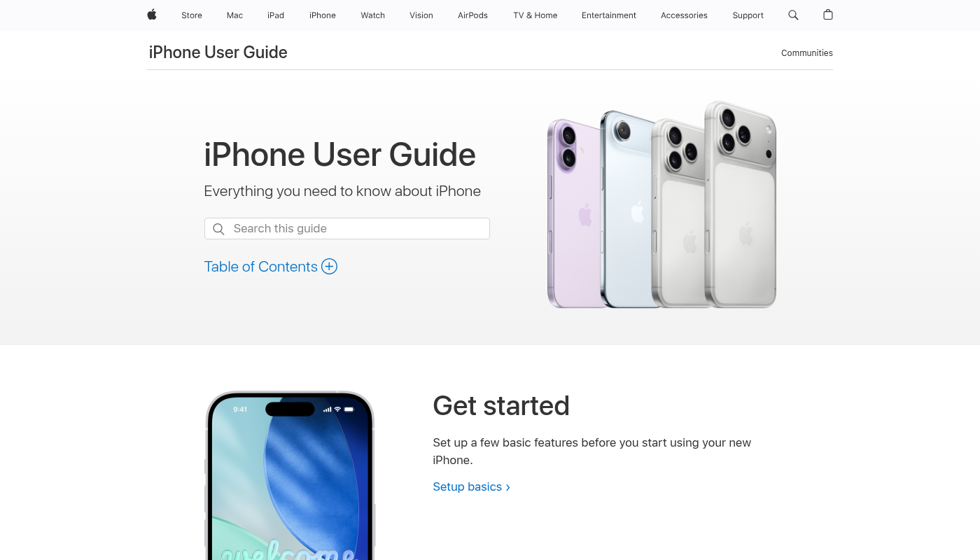Click the magnifier icon inside guide search field
The height and width of the screenshot is (560, 980).
coord(218,229)
